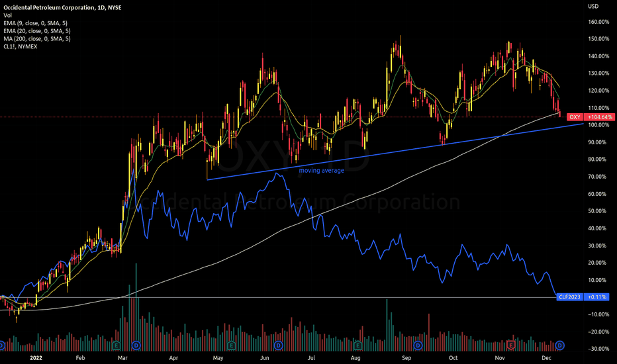This screenshot has width=617, height=364.
Task: Select the 80.00% axis label
Action: tap(597, 159)
